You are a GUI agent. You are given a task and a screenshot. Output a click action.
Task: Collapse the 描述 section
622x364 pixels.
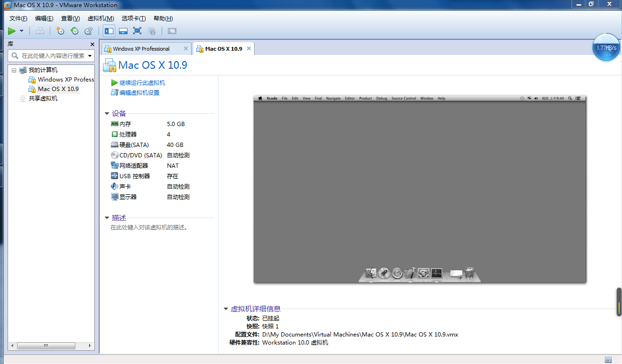[107, 218]
